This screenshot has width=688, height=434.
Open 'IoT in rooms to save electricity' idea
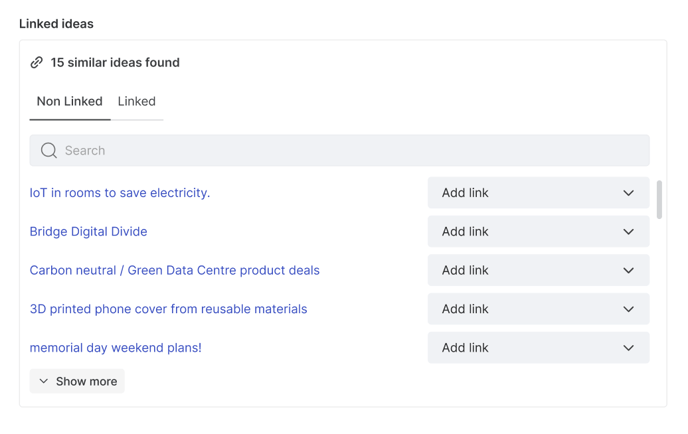(x=120, y=193)
